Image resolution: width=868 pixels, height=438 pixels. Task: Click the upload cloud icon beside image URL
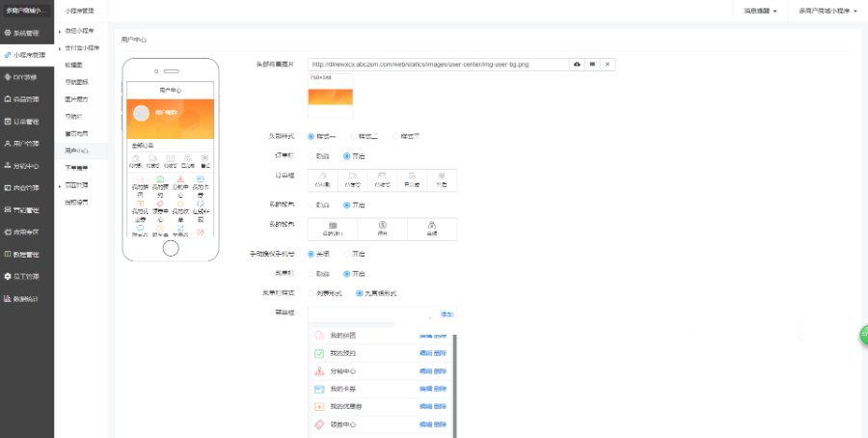click(578, 64)
